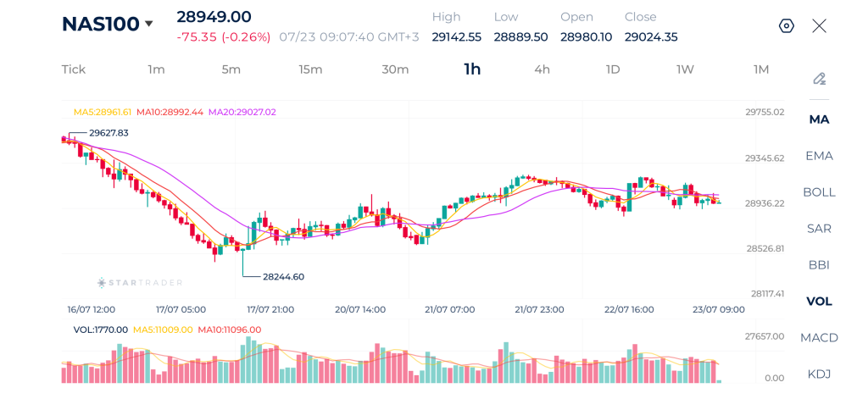Screen dimensions: 868x399
Task: Turn on the SAR indicator
Action: click(820, 229)
